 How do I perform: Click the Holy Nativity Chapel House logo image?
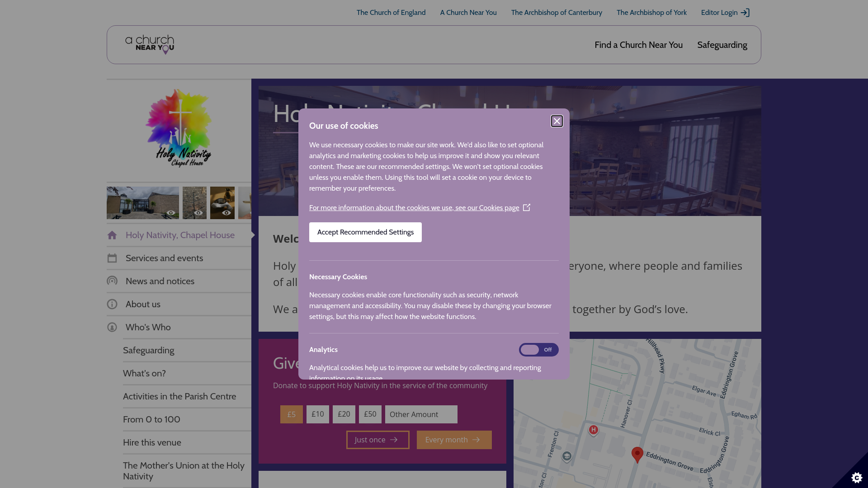tap(179, 128)
